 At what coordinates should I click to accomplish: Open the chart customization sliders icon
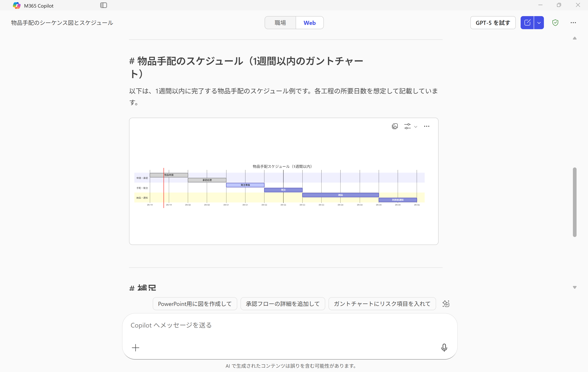[407, 126]
